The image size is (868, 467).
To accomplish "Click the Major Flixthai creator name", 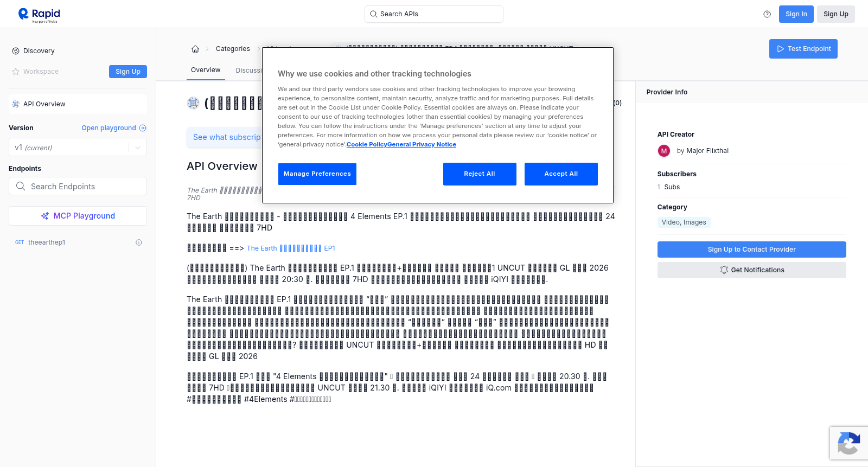I will pyautogui.click(x=707, y=151).
